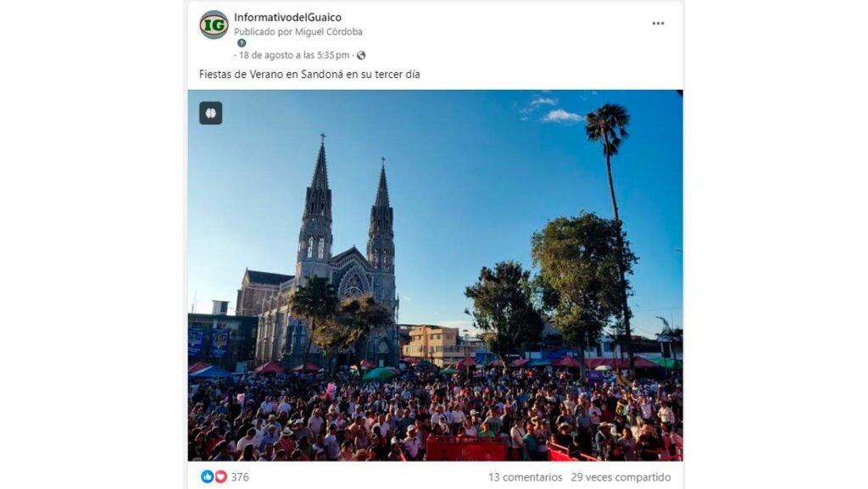Image resolution: width=868 pixels, height=489 pixels.
Task: Open the 376 reactions count list
Action: click(240, 477)
